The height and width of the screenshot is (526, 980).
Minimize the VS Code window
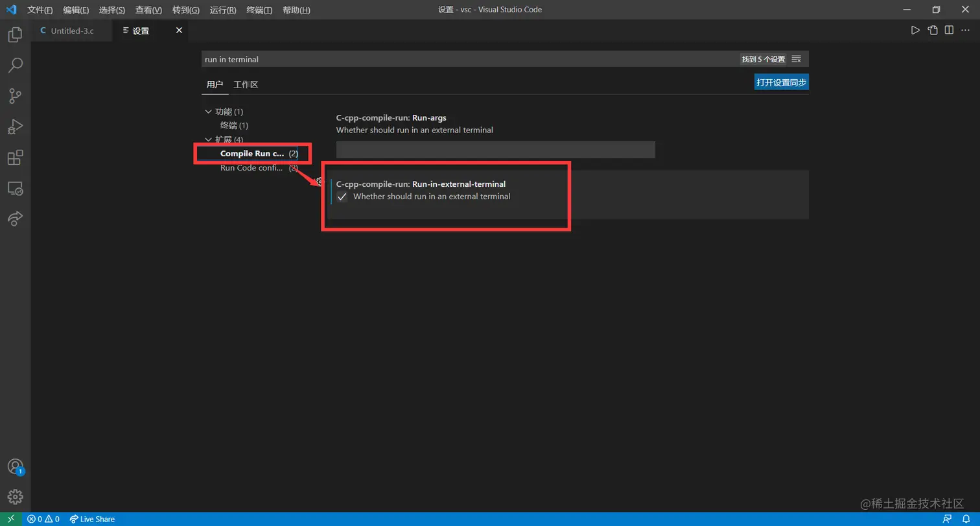pos(906,10)
